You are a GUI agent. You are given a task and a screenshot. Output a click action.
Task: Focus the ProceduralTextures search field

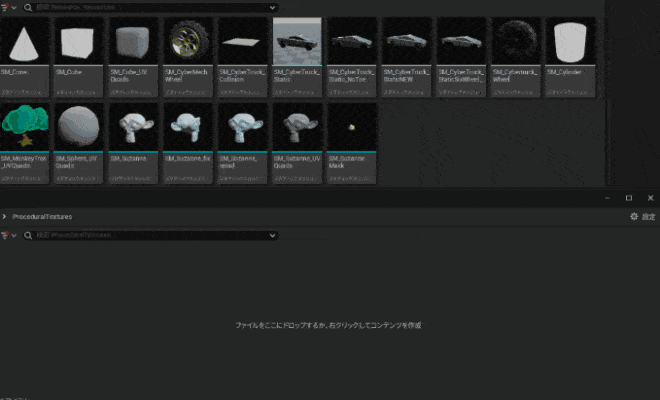pos(150,235)
